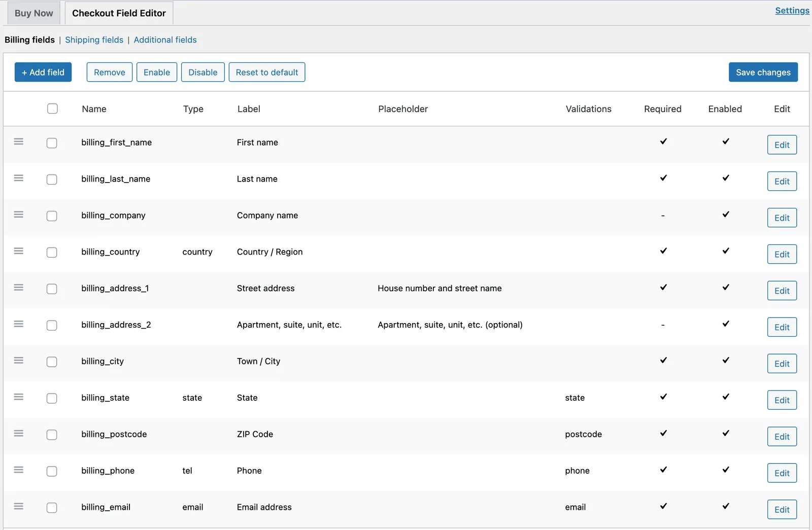Check the billing_first_name row checkbox
The height and width of the screenshot is (530, 812).
pyautogui.click(x=52, y=143)
